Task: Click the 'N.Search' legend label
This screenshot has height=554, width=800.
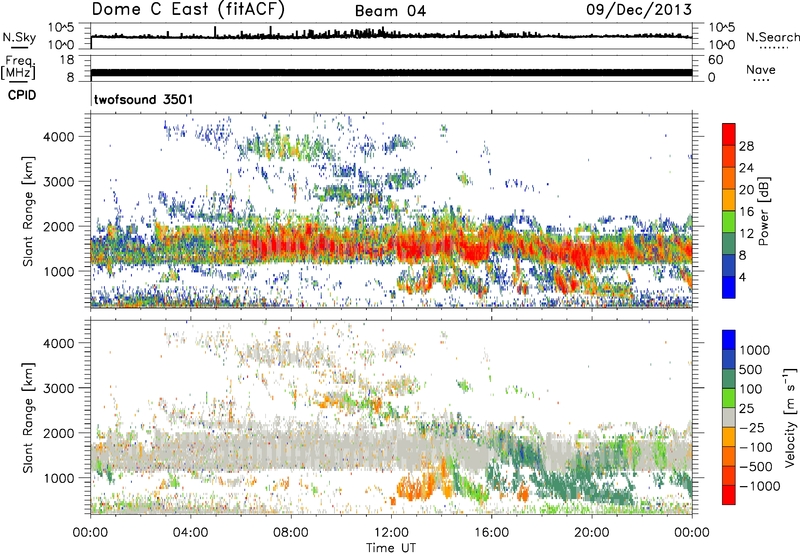Action: [772, 37]
